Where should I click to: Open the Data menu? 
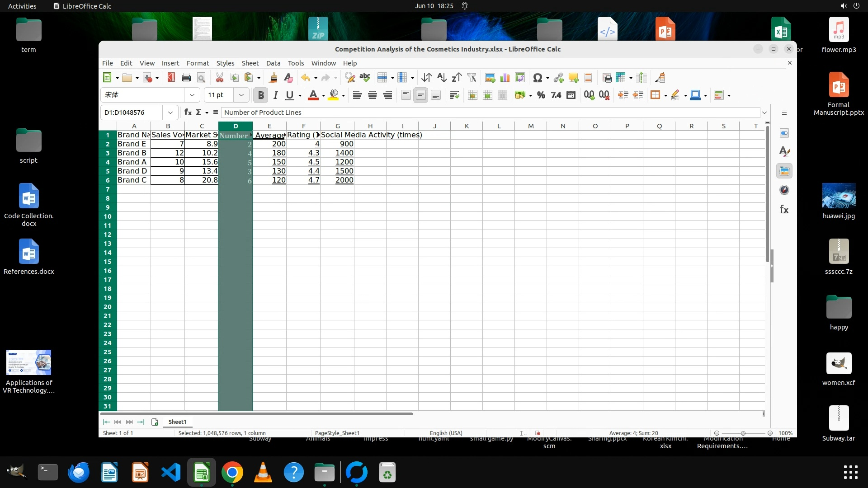pos(273,63)
